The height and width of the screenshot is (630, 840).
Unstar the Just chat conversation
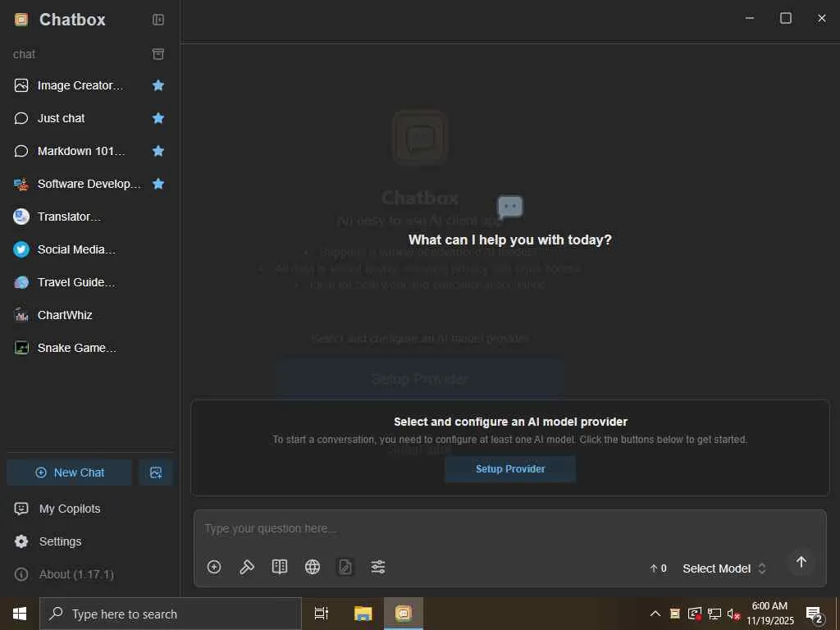click(158, 118)
